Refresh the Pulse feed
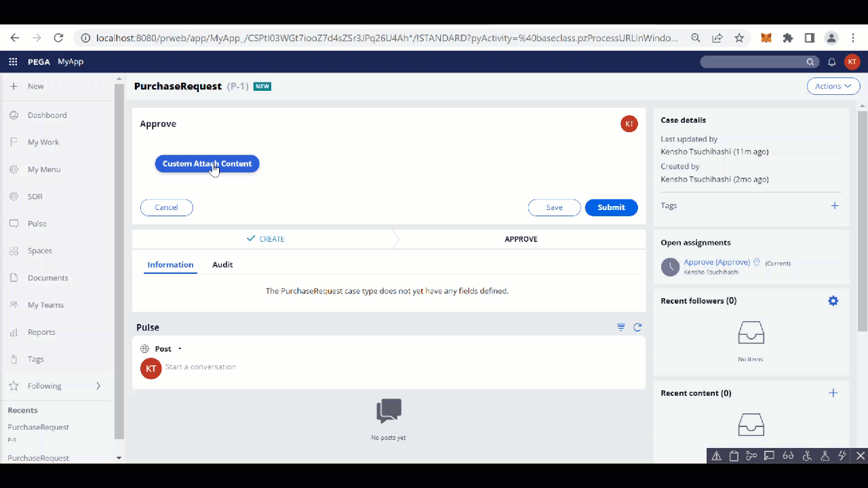The image size is (868, 488). [x=637, y=327]
